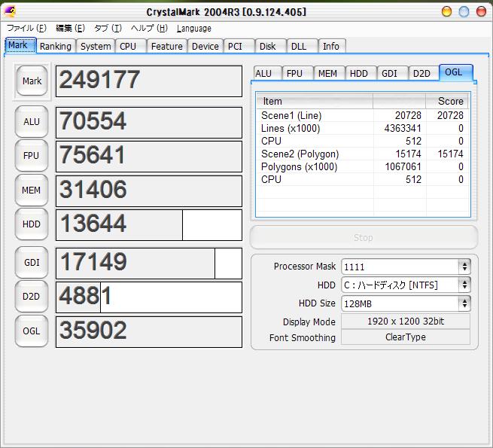Viewport: 493px width, 448px height.
Task: Click the Font Smoothing ClearType field
Action: (406, 337)
